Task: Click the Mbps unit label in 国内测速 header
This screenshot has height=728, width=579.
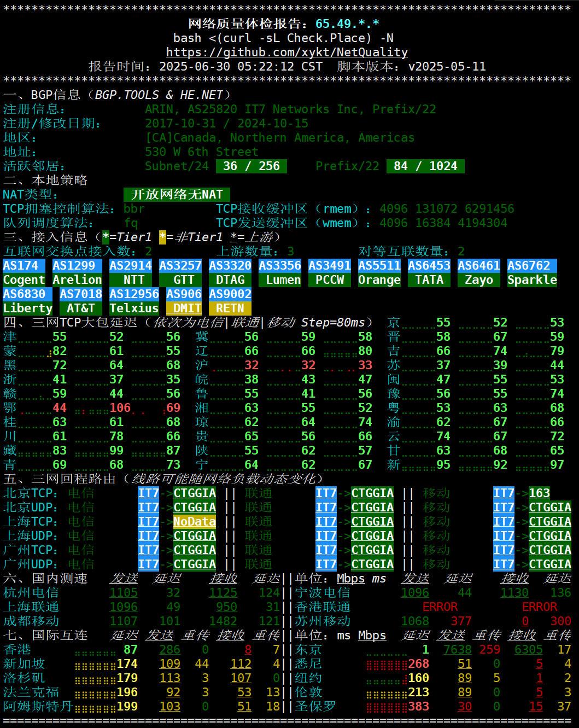Action: (x=351, y=579)
